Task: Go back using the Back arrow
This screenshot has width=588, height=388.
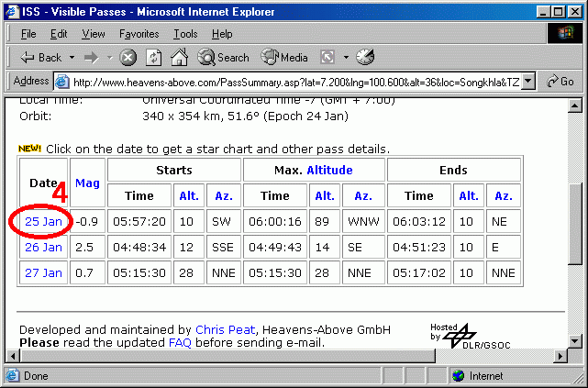Action: [40, 58]
